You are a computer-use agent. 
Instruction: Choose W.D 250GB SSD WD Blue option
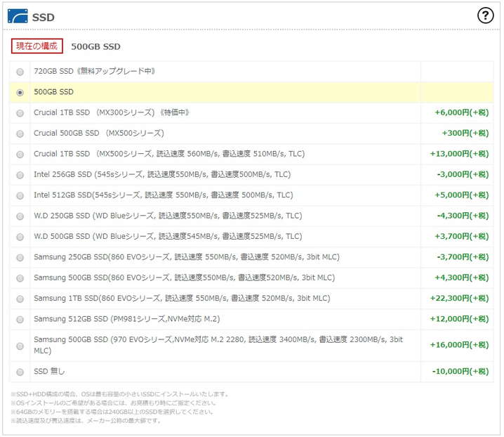click(20, 216)
